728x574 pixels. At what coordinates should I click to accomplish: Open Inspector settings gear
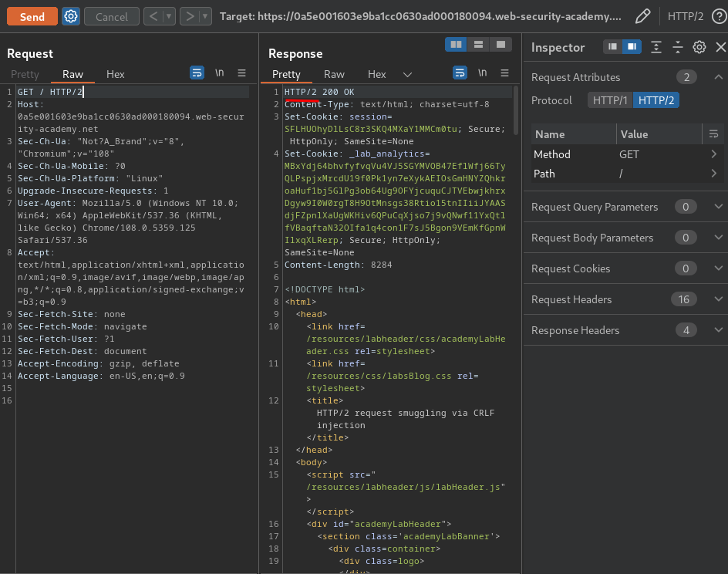tap(699, 47)
